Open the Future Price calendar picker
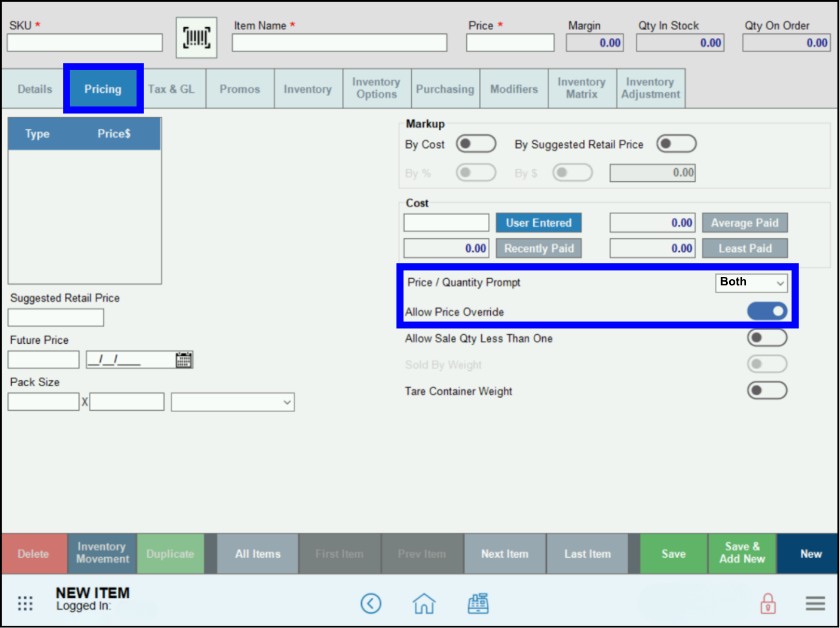 [183, 360]
